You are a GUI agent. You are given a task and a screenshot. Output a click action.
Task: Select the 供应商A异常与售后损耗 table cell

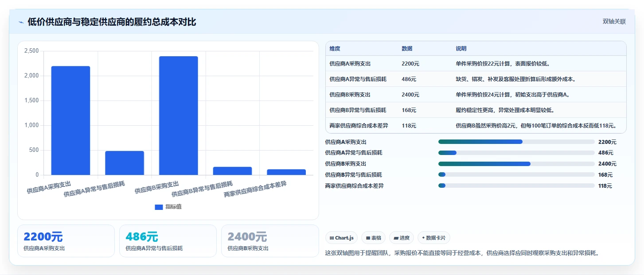[358, 79]
